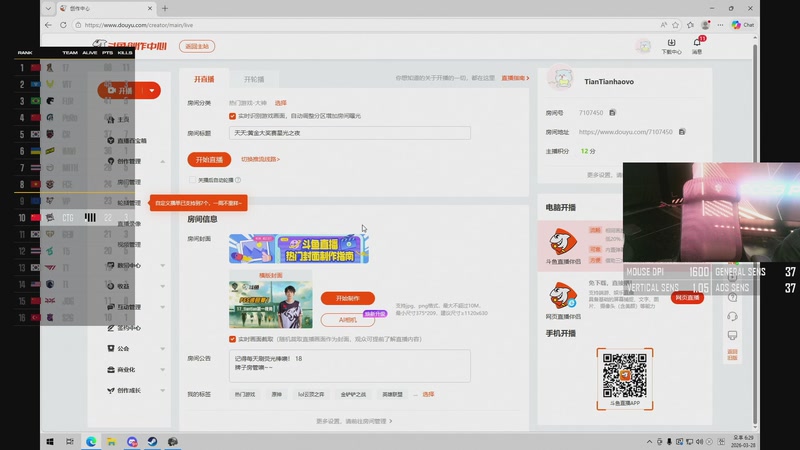The width and height of the screenshot is (800, 450).
Task: Open Steam from the taskbar
Action: pos(152,441)
